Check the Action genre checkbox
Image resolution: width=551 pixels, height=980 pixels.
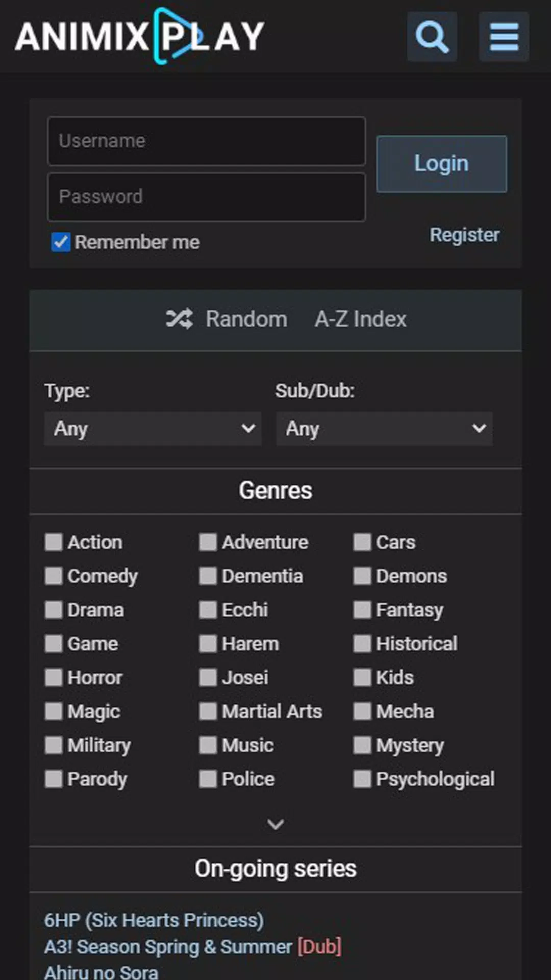[54, 542]
